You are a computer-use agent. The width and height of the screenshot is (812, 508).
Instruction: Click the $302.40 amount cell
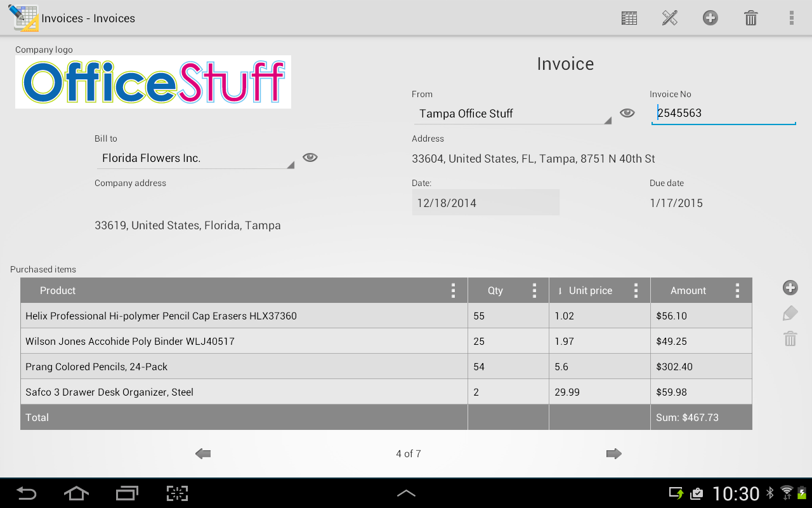(x=701, y=366)
